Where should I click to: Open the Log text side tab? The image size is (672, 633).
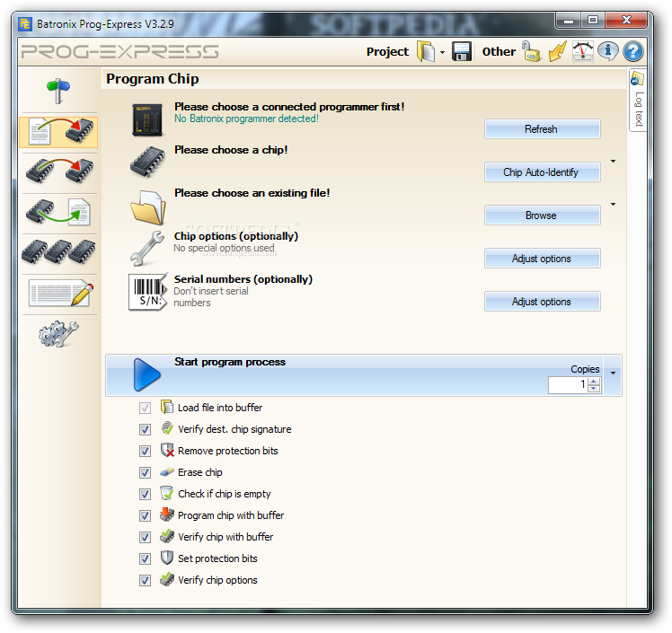click(638, 101)
